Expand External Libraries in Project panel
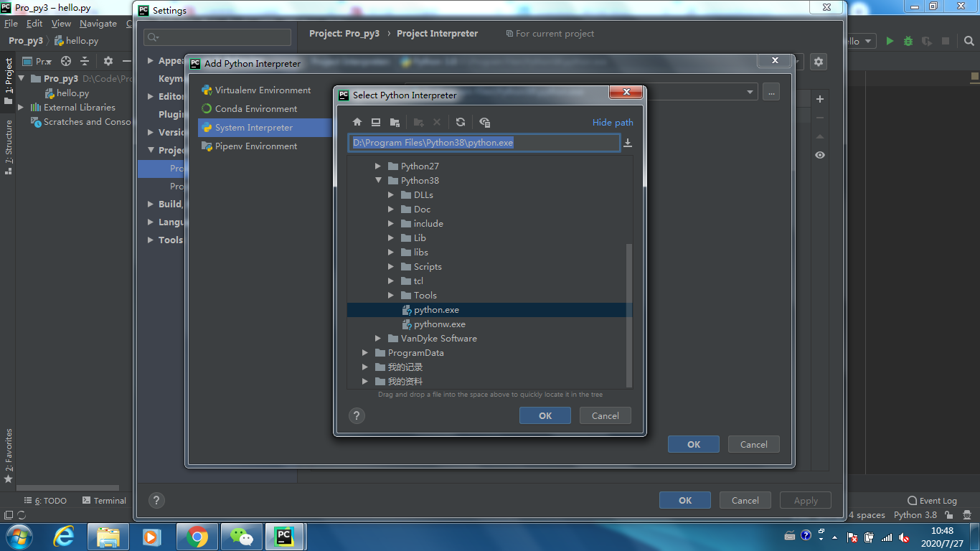The image size is (980, 551). [x=21, y=107]
